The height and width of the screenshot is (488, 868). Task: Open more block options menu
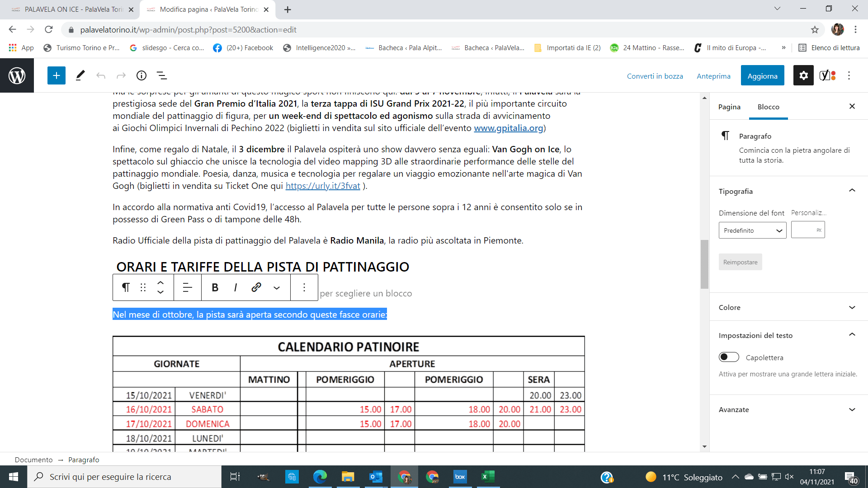click(304, 287)
